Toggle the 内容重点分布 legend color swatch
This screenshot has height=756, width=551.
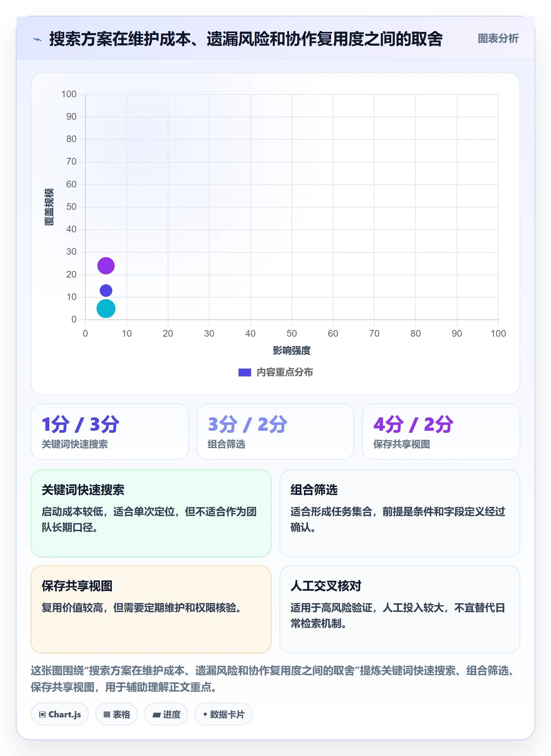coord(244,372)
